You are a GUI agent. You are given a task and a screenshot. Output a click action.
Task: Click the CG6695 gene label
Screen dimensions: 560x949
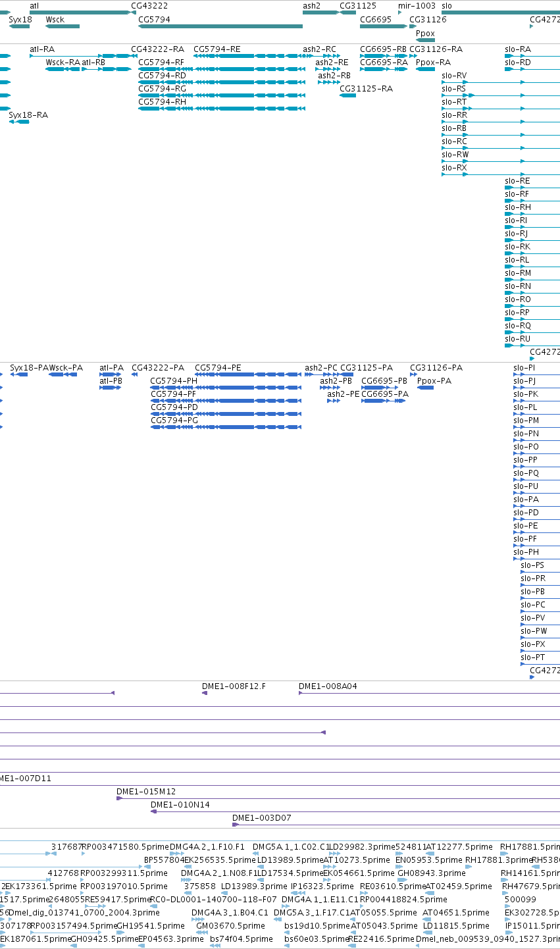click(x=376, y=20)
